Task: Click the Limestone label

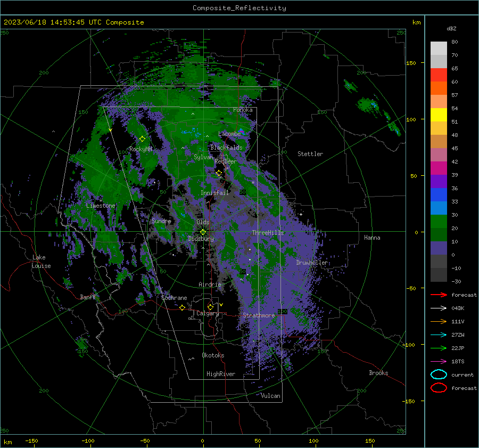Action: pos(101,206)
